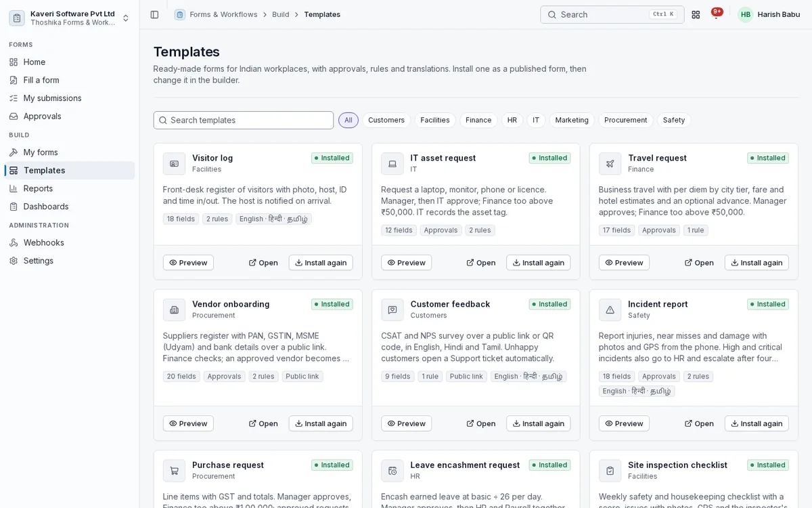Open global Search box with Ctrl K
Screen dimensions: 812x508
click(612, 14)
